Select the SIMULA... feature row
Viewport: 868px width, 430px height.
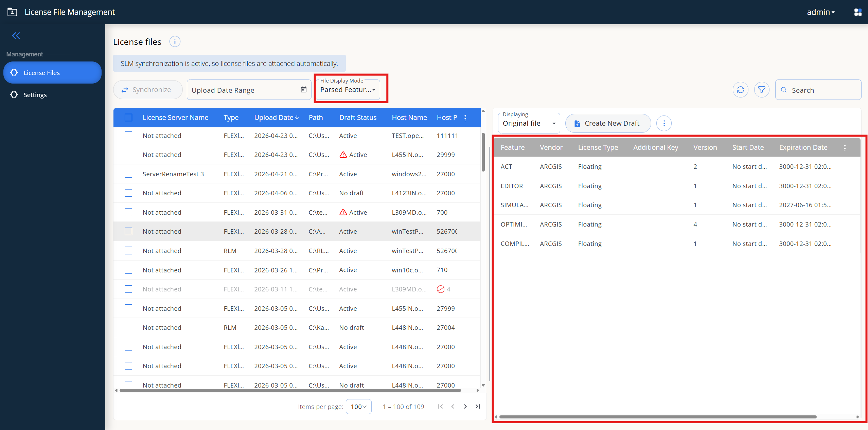(x=677, y=205)
